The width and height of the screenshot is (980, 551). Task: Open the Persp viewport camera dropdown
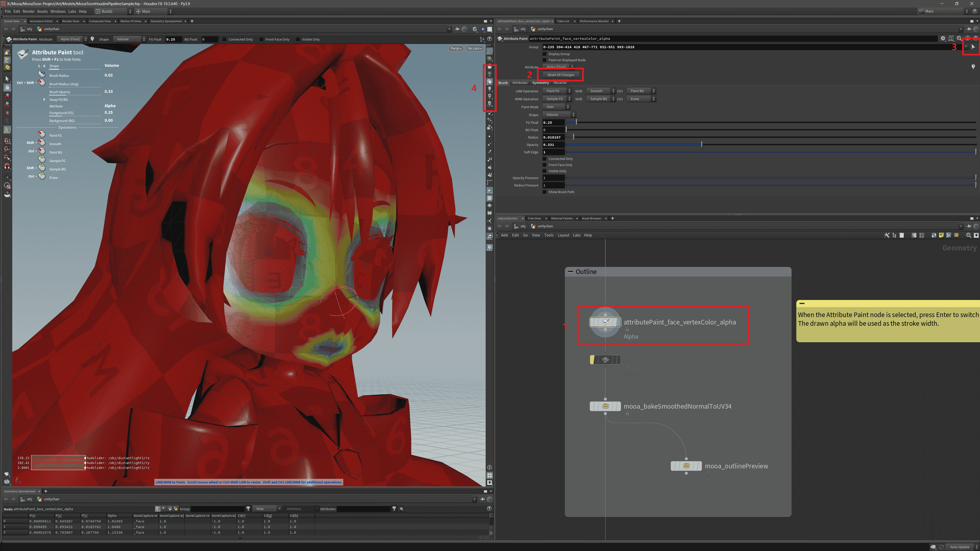coord(456,48)
